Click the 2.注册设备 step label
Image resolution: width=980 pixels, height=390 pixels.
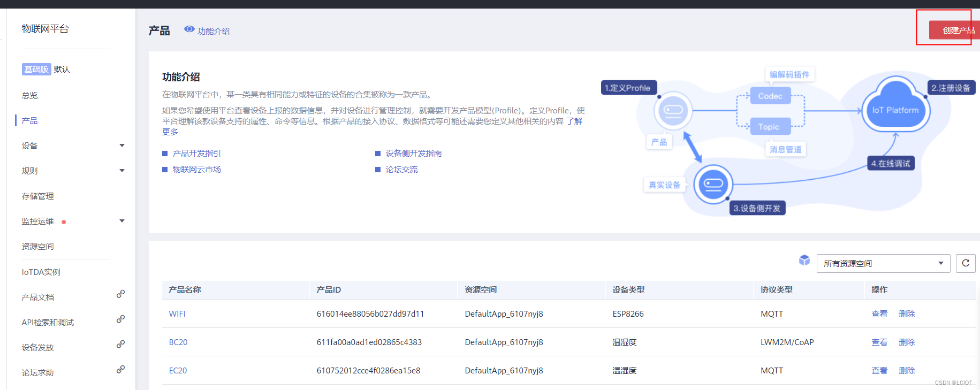(951, 88)
